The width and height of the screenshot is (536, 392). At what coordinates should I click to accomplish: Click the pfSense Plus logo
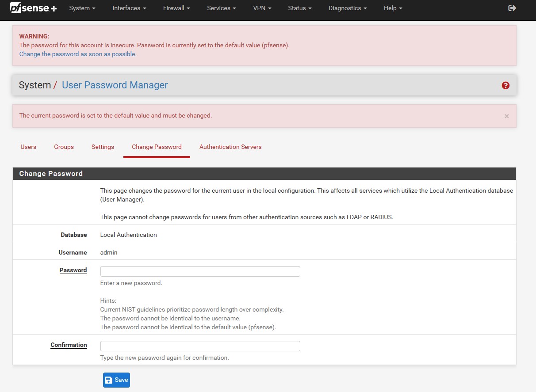tap(34, 8)
